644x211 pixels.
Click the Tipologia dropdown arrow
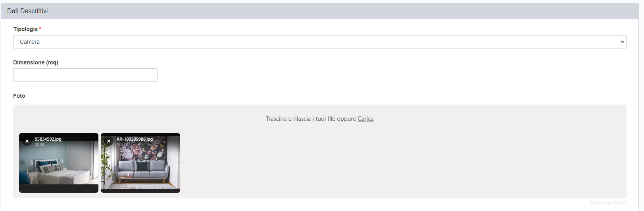point(622,42)
